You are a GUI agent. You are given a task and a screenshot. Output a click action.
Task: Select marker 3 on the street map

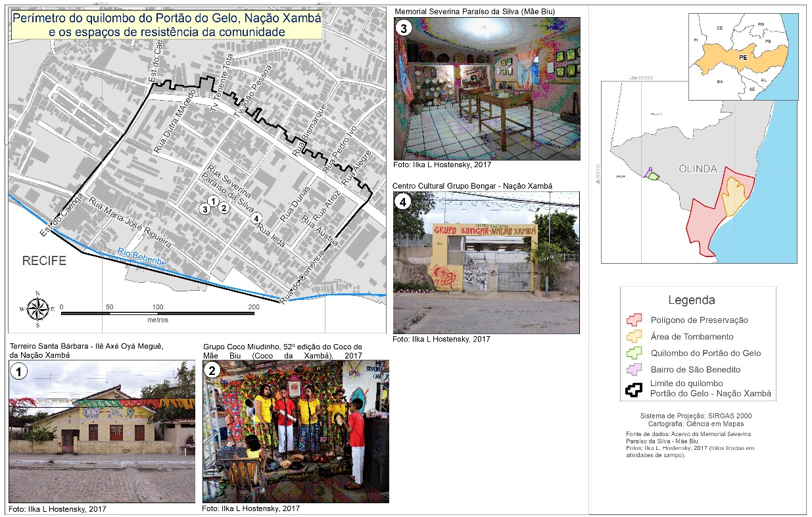(205, 209)
